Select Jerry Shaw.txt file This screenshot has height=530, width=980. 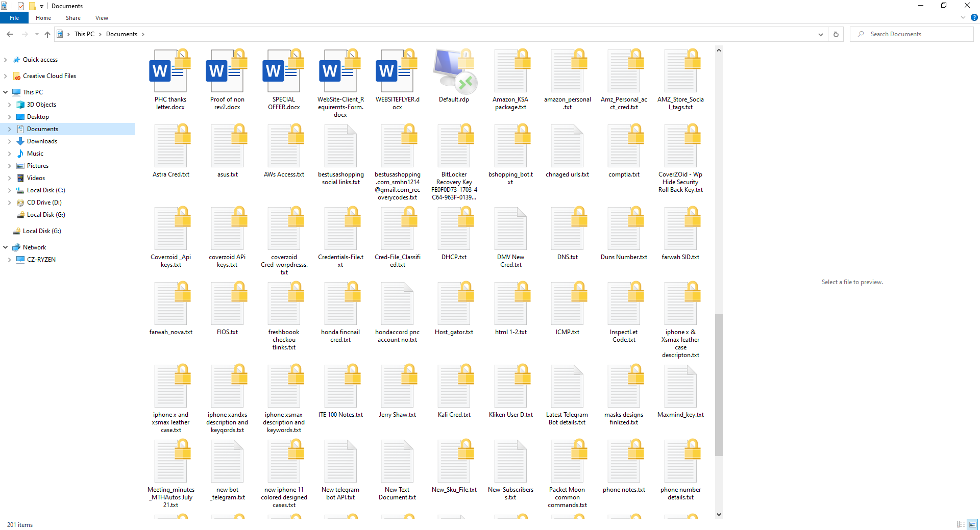(x=397, y=391)
